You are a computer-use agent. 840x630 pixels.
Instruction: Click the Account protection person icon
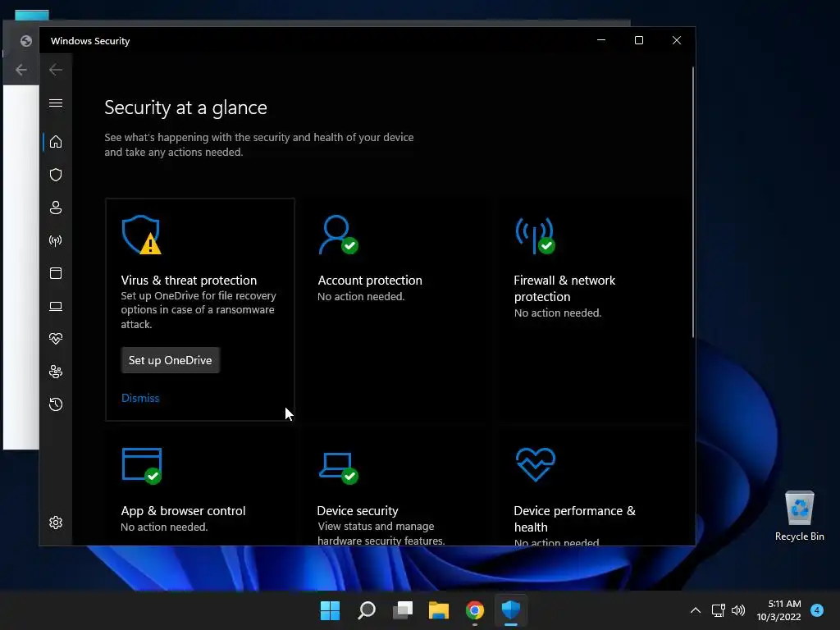tap(337, 235)
